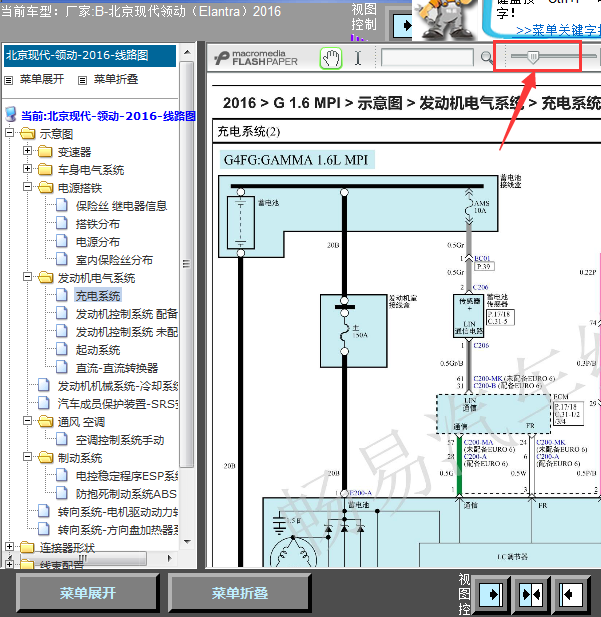The image size is (601, 617).
Task: Click the 车身电气系统 folder icon
Action: tap(45, 169)
